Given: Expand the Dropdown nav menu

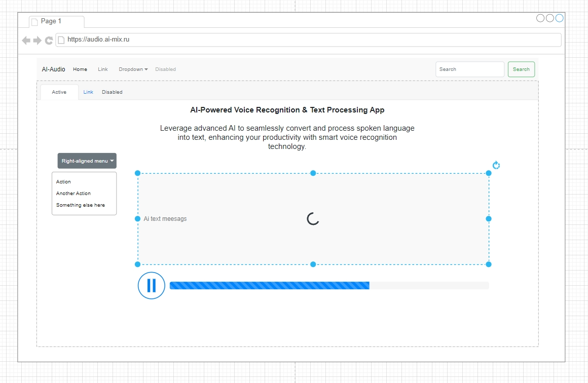Looking at the screenshot, I should point(133,69).
